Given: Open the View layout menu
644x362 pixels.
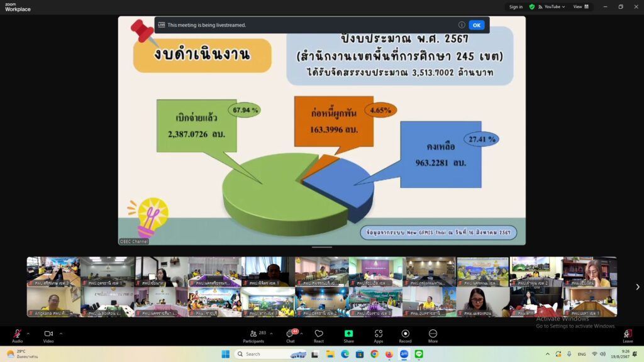Looking at the screenshot, I should tap(580, 7).
